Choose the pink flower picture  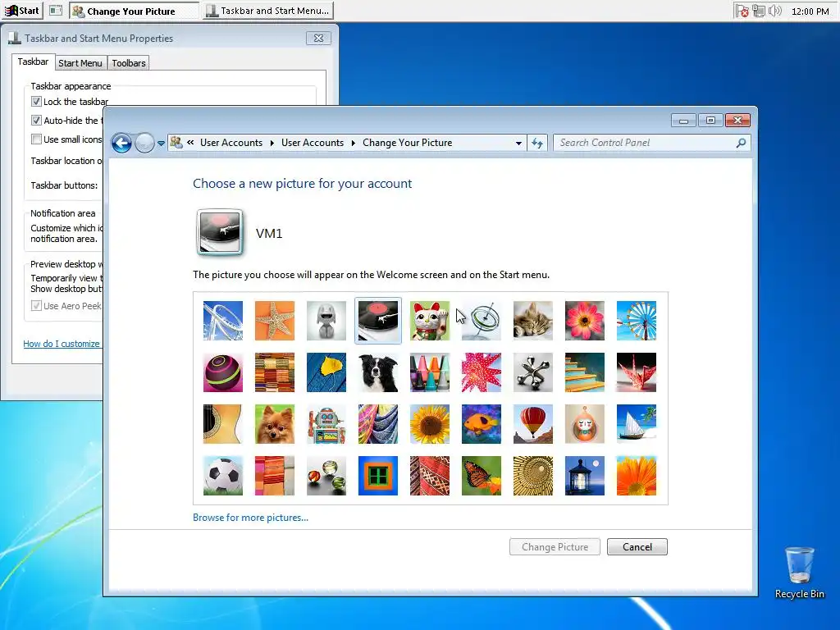(584, 321)
